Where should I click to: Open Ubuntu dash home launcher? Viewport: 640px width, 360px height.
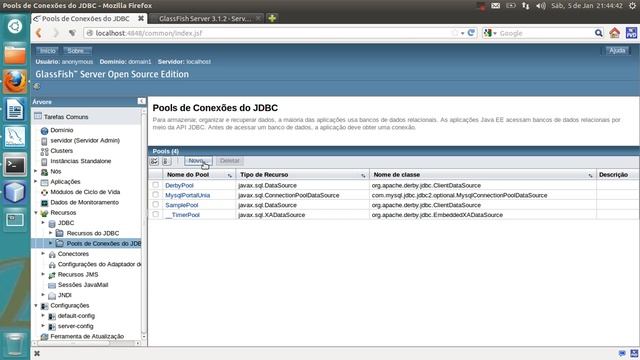pos(15,27)
